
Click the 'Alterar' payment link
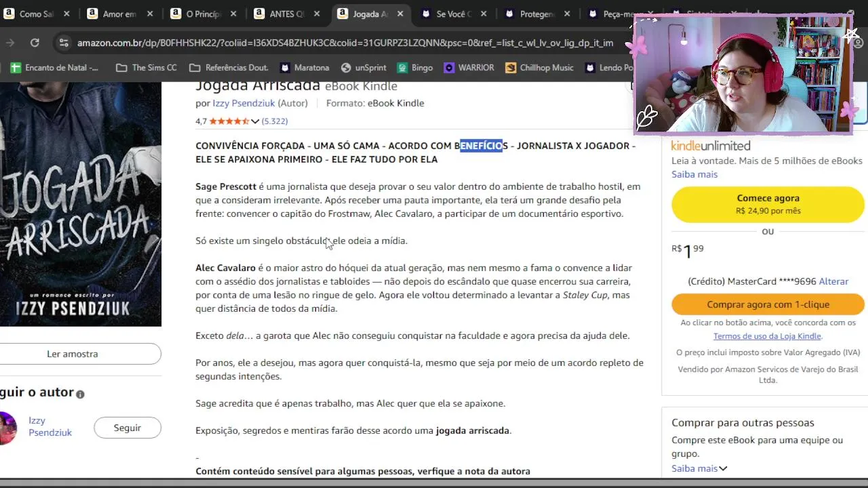tap(833, 281)
